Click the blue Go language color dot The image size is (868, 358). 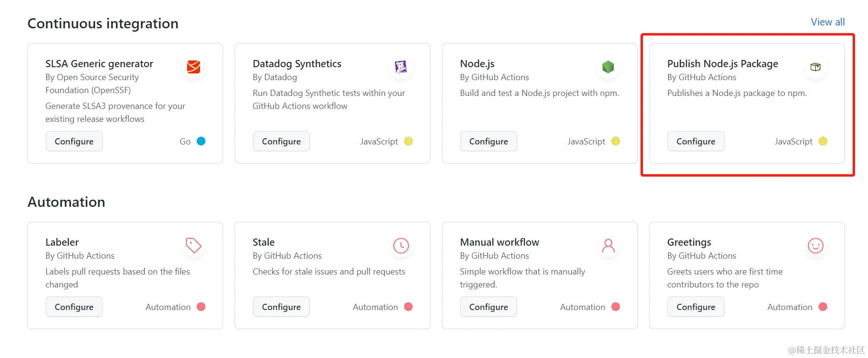click(x=201, y=141)
